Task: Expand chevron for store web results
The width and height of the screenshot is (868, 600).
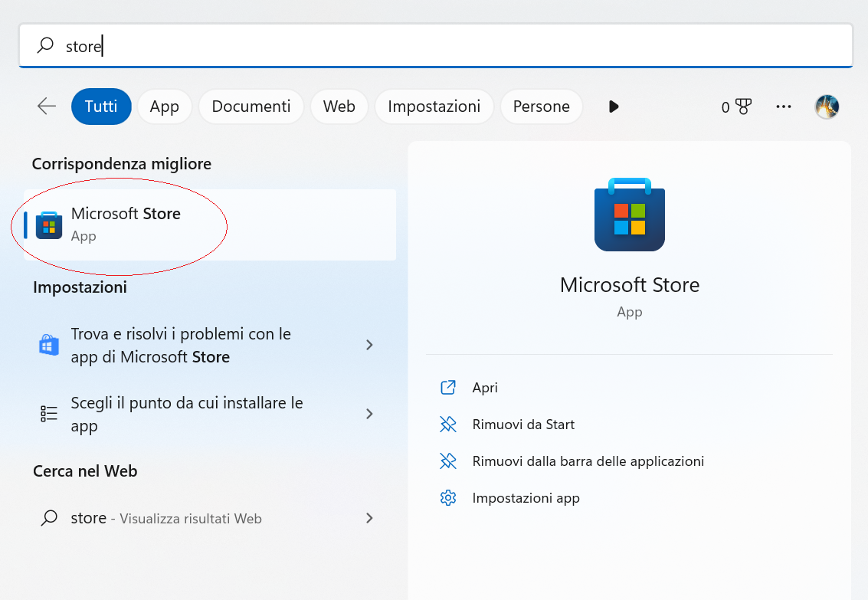Action: click(369, 517)
